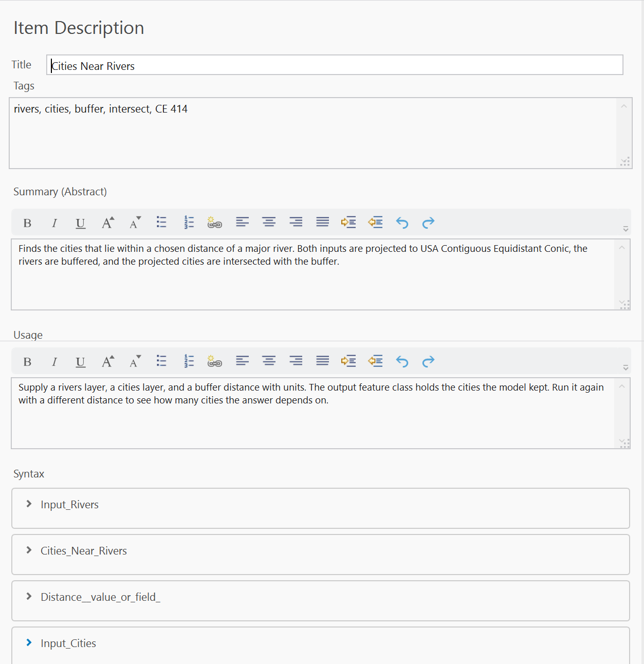644x664 pixels.
Task: Increase font size in Summary toolbar
Action: (108, 223)
